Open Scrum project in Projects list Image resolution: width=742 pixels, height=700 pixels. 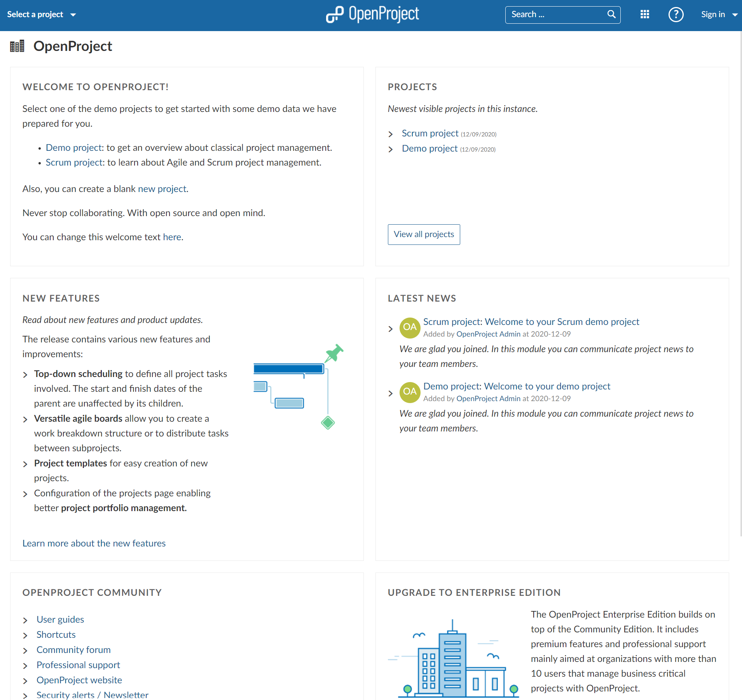pos(430,133)
